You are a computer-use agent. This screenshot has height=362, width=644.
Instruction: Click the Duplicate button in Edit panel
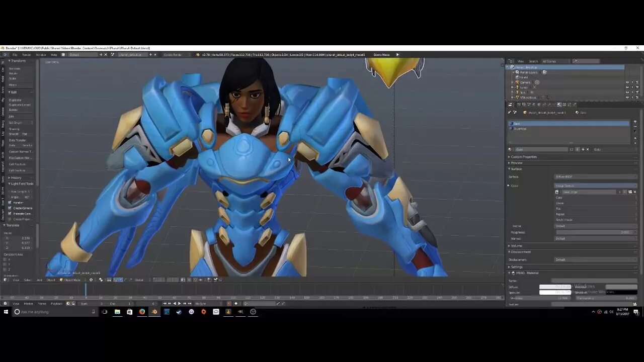point(21,100)
